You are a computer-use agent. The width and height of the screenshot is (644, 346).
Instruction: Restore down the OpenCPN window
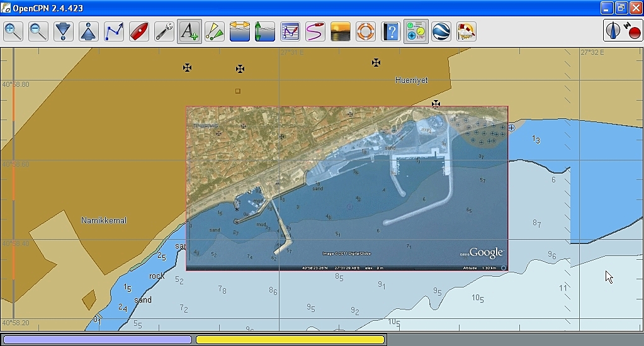621,8
